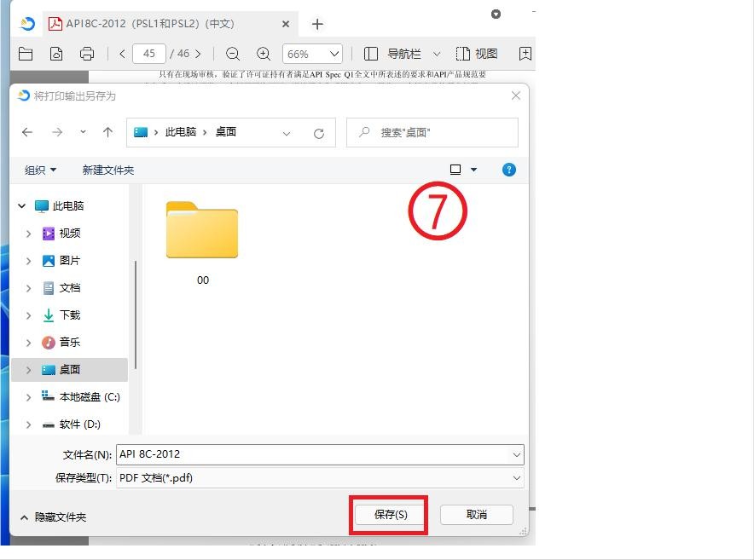Go to next page arrow in PDF viewer
The height and width of the screenshot is (560, 754).
coord(198,54)
